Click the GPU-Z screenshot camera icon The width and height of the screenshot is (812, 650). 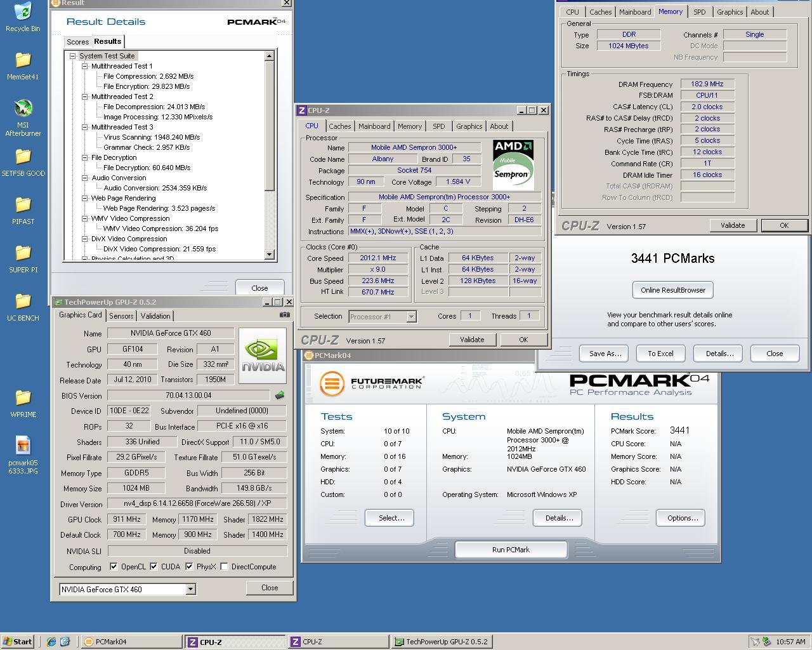coord(284,315)
